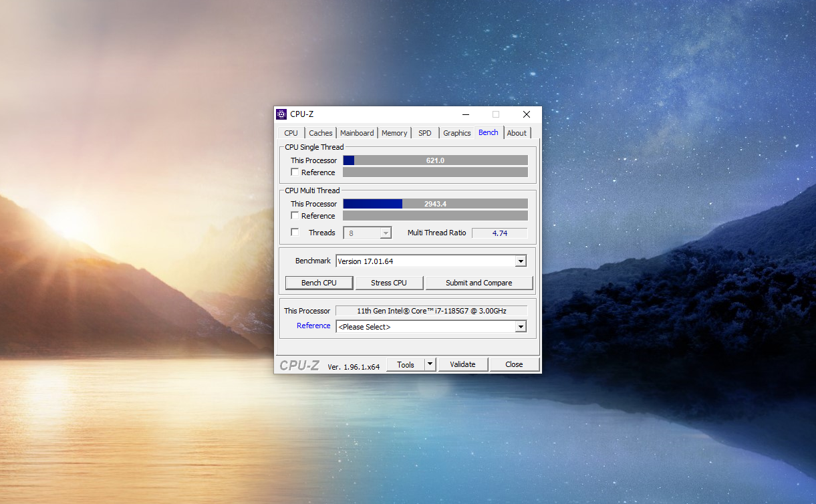
Task: Tick the Threads checkbox
Action: (x=295, y=233)
